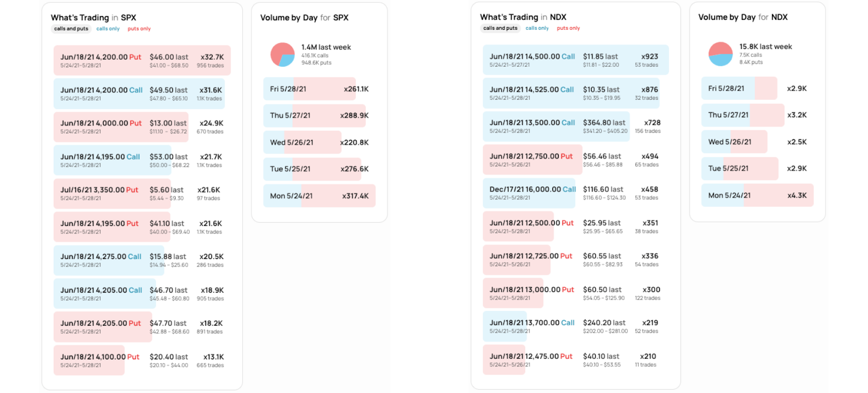The width and height of the screenshot is (868, 393).
Task: Click the SPX volume pie chart
Action: point(282,55)
